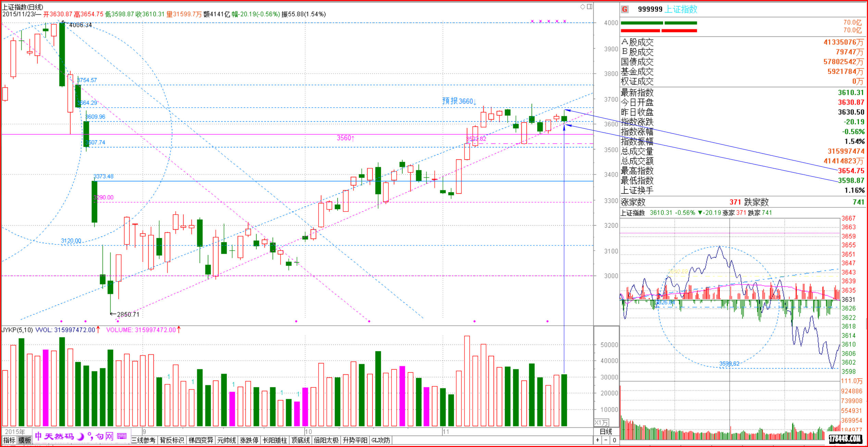Click the 2850.71 low price label
Viewport: 868px width, 447px height.
pyautogui.click(x=128, y=314)
